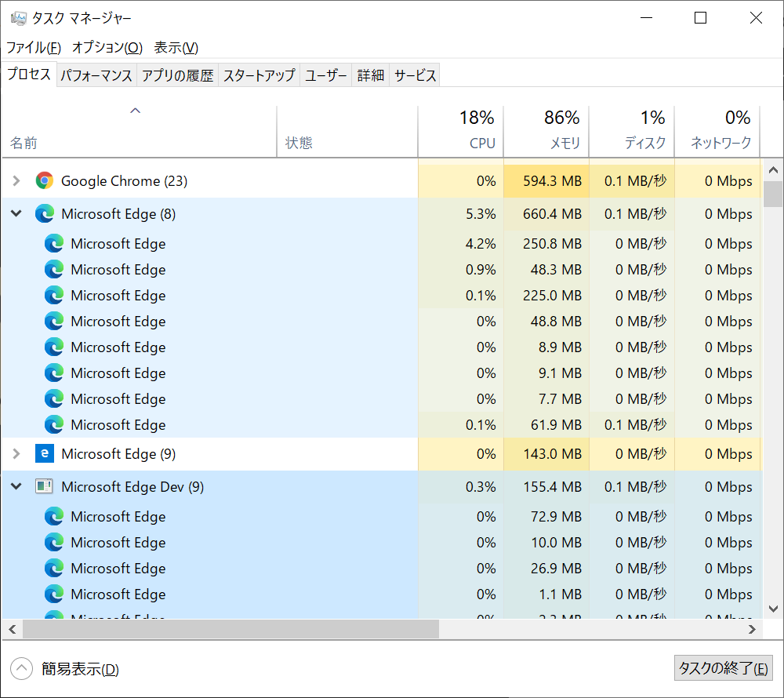
Task: Click the 簡易表示(D) link
Action: 80,669
